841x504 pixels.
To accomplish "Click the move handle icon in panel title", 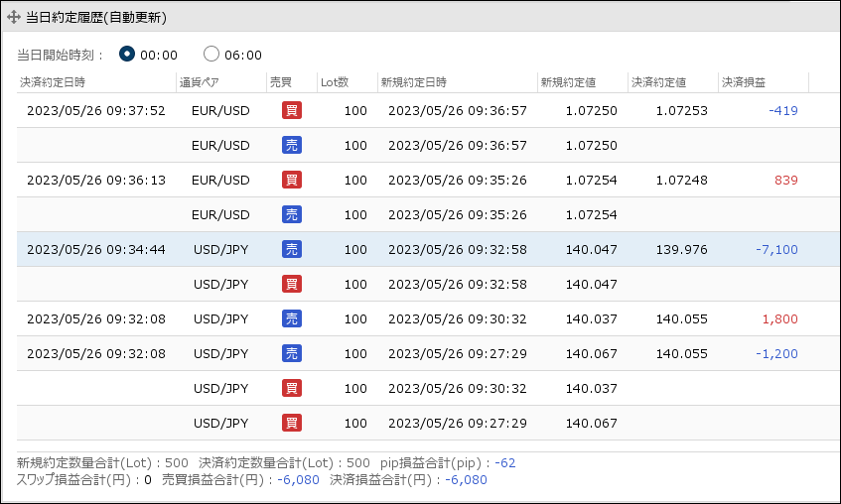I will tap(14, 18).
